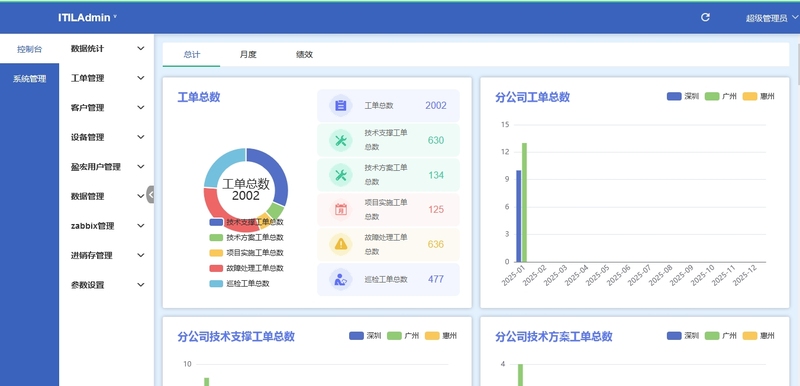
Task: Click the 125 value
Action: 436,210
